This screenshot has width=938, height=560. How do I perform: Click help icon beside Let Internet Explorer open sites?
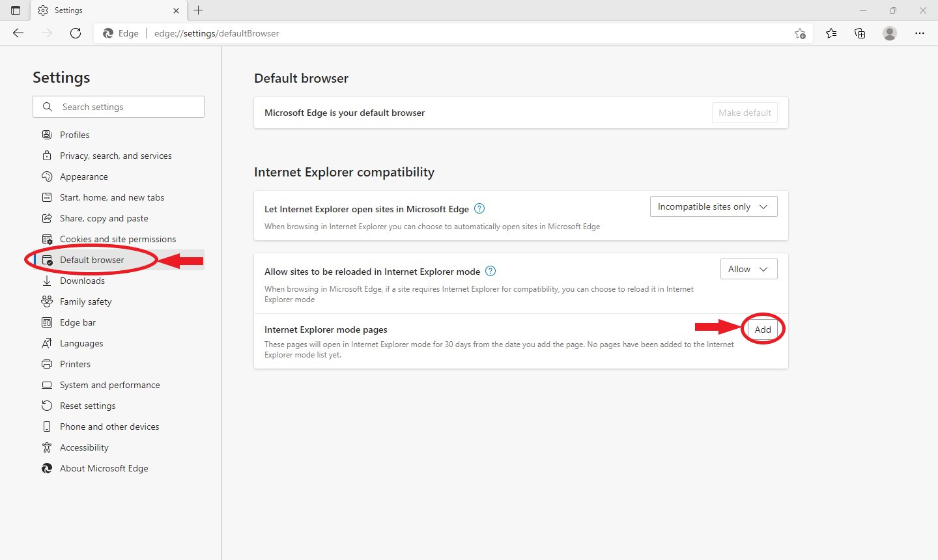point(479,208)
